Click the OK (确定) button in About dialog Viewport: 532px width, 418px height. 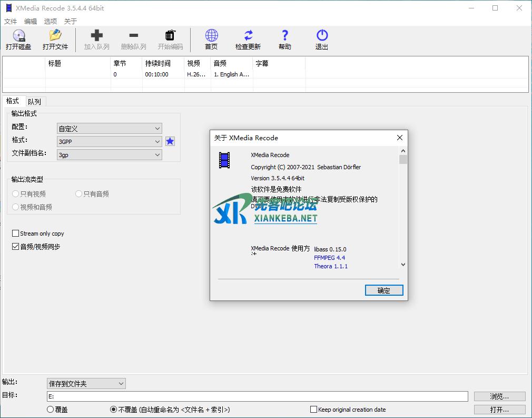384,290
